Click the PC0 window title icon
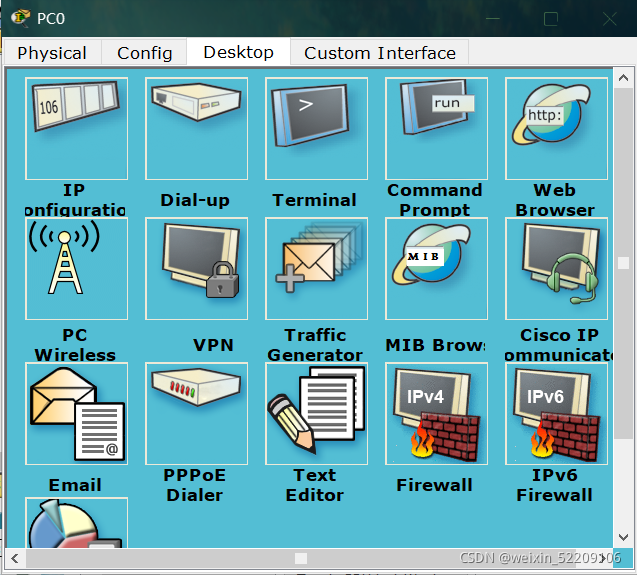The height and width of the screenshot is (575, 637). [20, 18]
